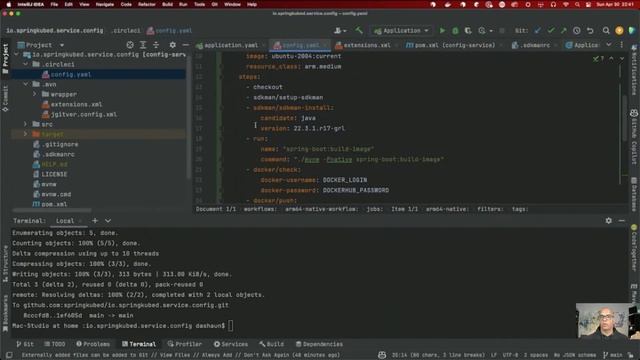Collapse all nodes in Project panel
640x360 pixels.
click(x=156, y=45)
